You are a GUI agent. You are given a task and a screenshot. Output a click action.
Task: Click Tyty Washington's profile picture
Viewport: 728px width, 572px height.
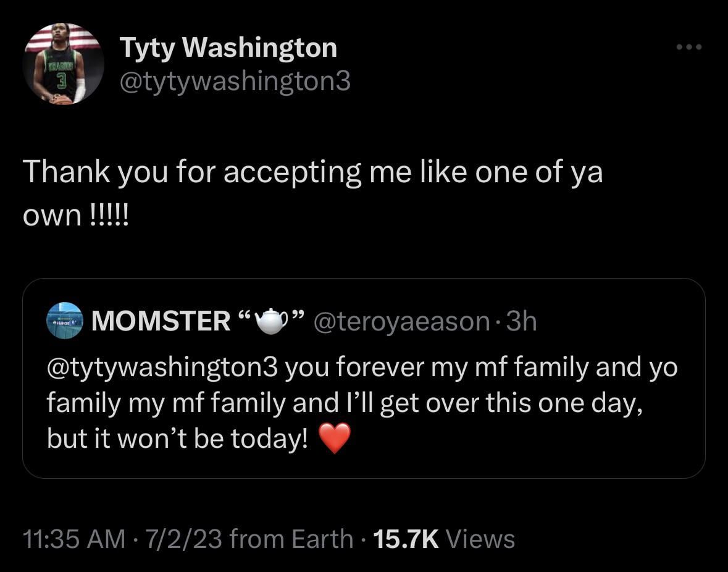pyautogui.click(x=63, y=64)
